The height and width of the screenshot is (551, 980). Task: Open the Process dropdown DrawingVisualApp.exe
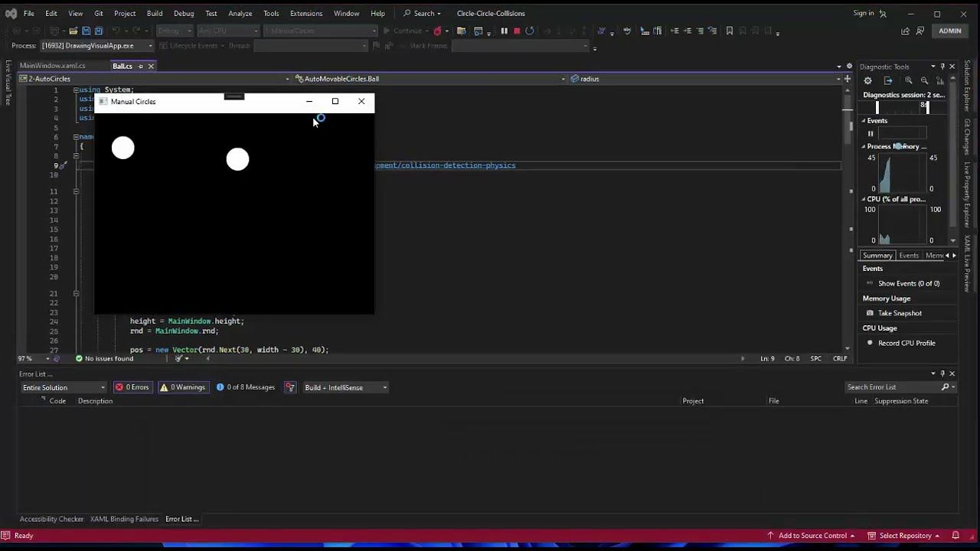pos(96,46)
